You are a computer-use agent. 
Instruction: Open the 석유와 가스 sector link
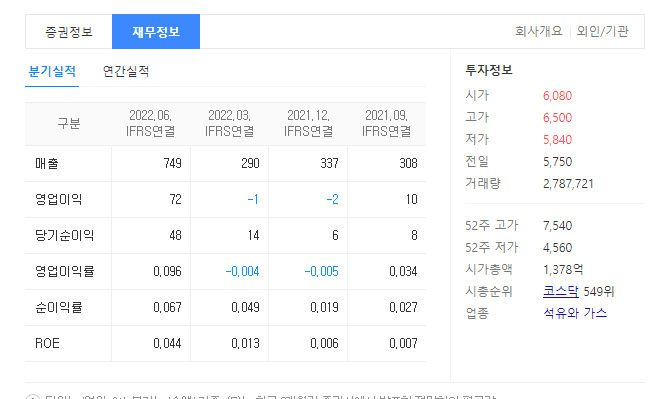[x=575, y=313]
